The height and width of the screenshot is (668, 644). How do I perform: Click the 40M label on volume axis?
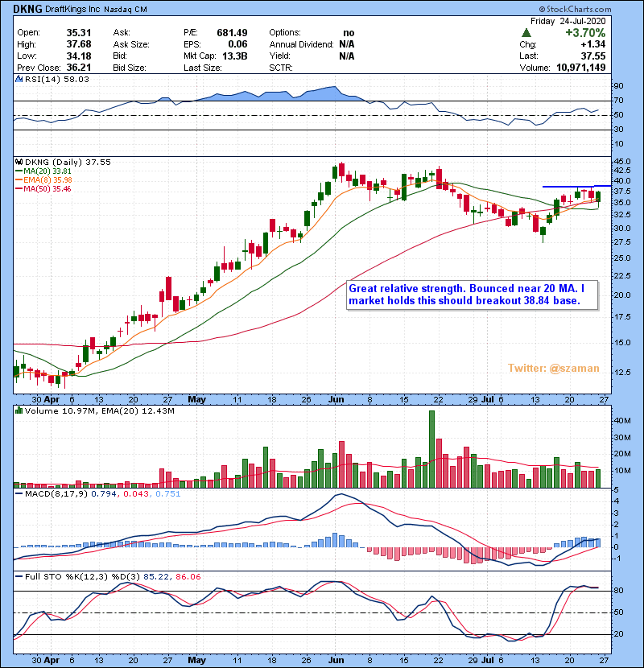click(x=623, y=420)
